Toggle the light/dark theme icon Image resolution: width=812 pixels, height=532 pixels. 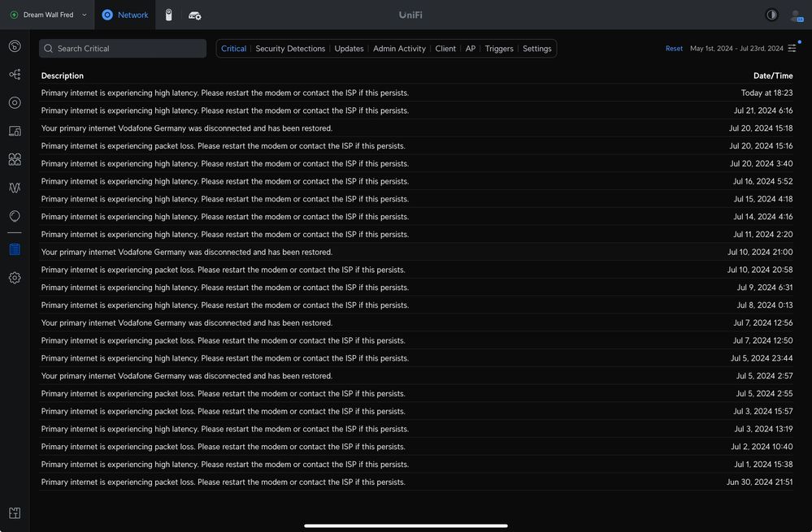tap(771, 15)
